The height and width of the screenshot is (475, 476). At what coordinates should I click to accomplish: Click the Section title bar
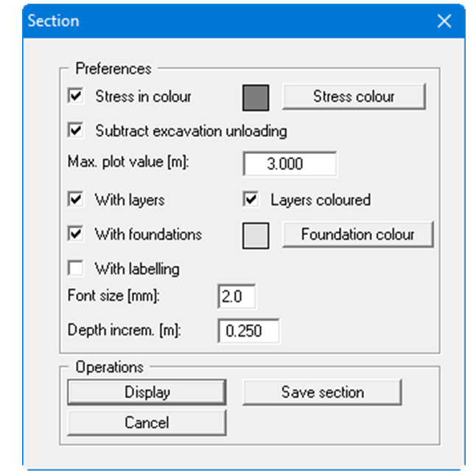[221, 21]
